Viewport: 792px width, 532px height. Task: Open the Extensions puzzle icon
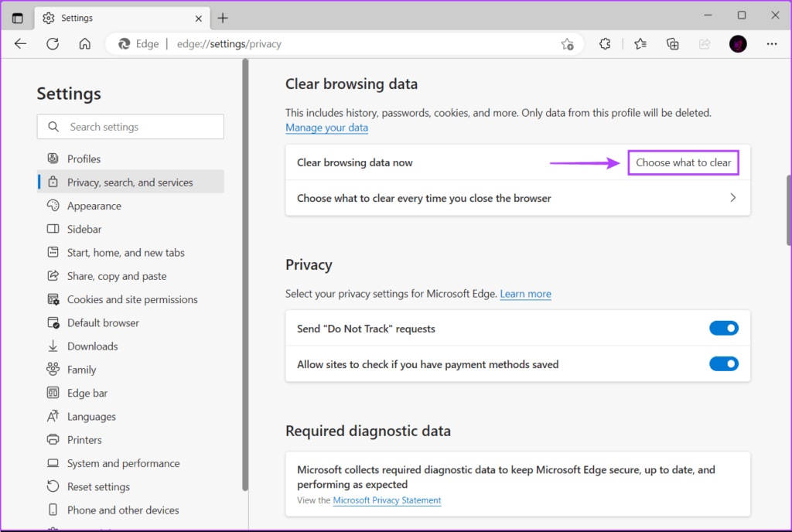606,44
